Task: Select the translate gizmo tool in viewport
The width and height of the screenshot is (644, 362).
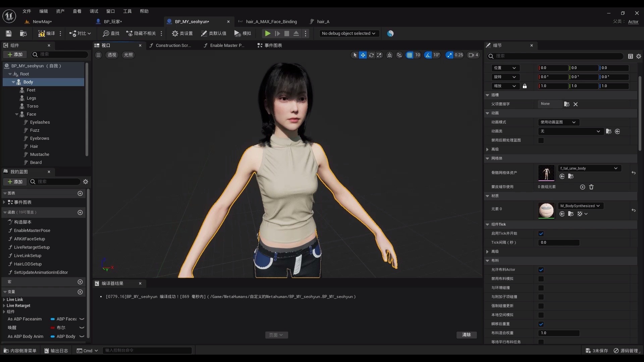Action: point(363,55)
